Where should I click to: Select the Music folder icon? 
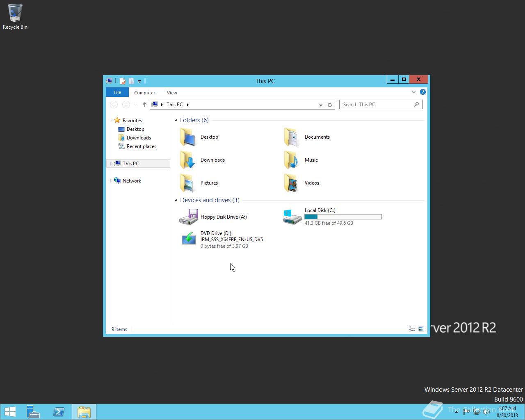tap(292, 160)
